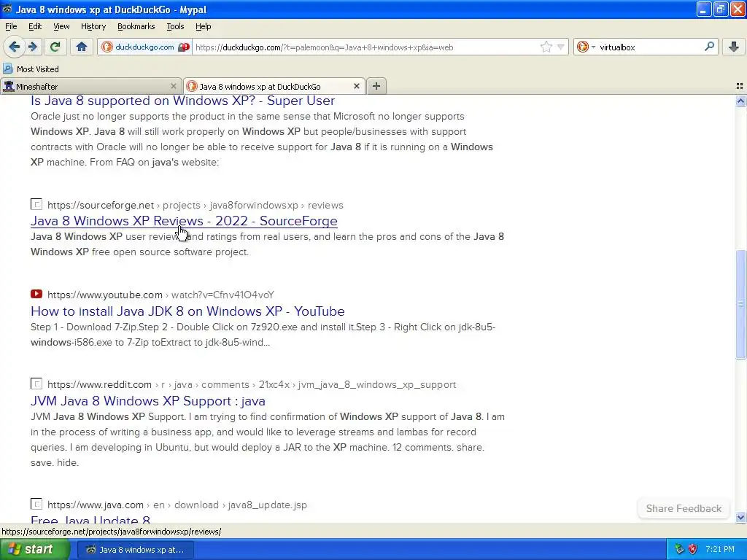Open the Windows start menu
Image resolution: width=747 pixels, height=560 pixels.
click(x=35, y=549)
